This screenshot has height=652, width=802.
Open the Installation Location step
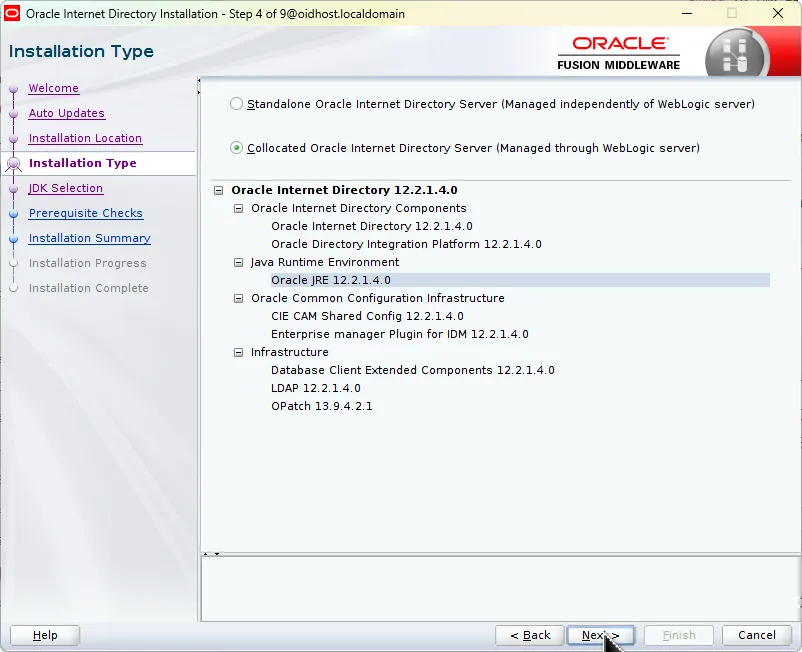85,138
